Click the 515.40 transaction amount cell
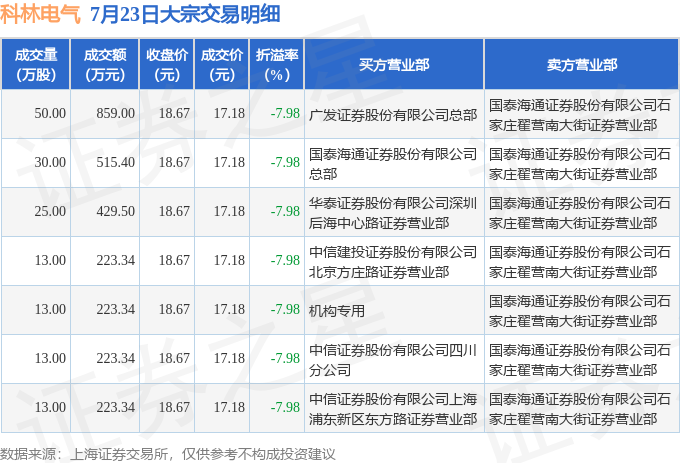 click(115, 163)
